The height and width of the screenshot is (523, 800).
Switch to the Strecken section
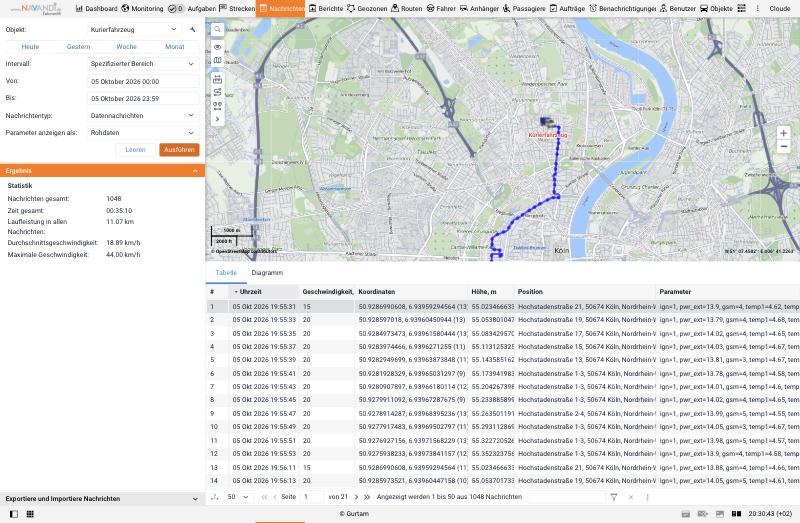237,8
